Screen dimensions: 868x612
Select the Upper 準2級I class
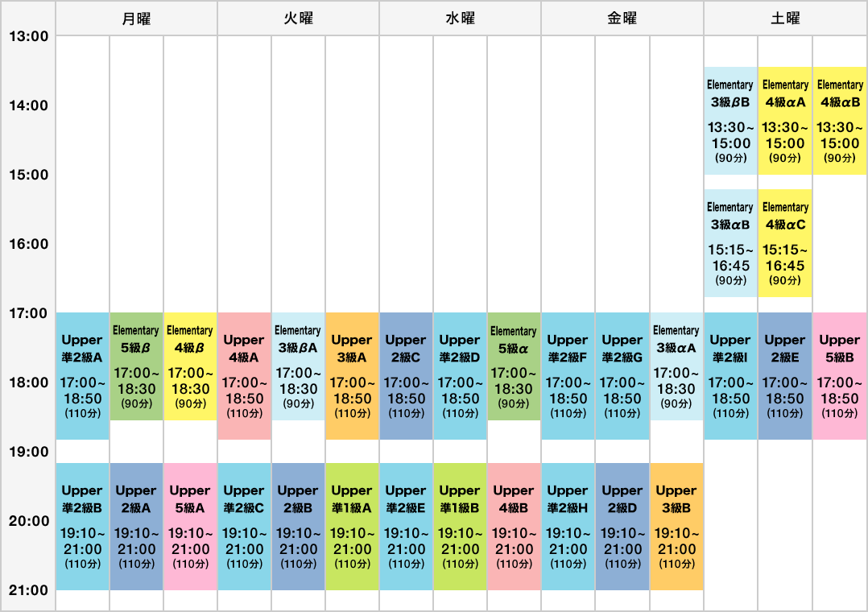730,376
